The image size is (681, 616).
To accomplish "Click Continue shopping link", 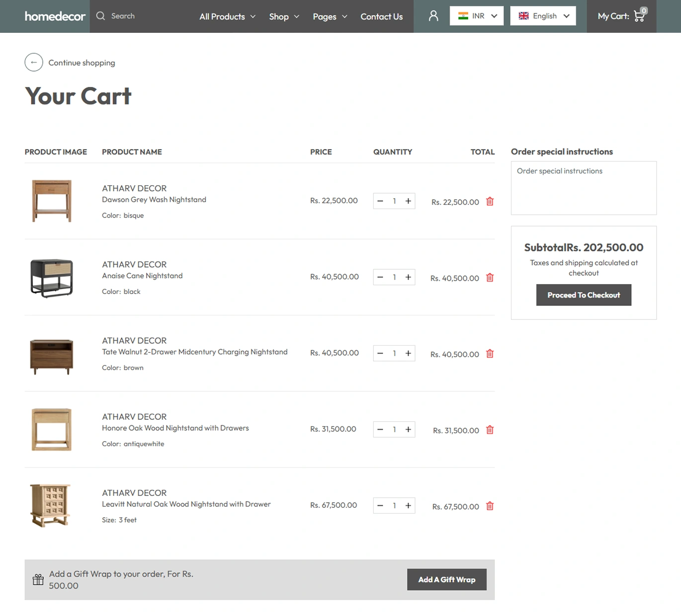I will 82,63.
